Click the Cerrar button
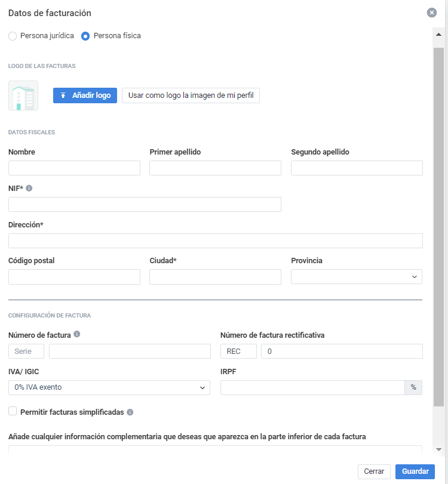Screen dimensions: 448x484 coord(374,471)
